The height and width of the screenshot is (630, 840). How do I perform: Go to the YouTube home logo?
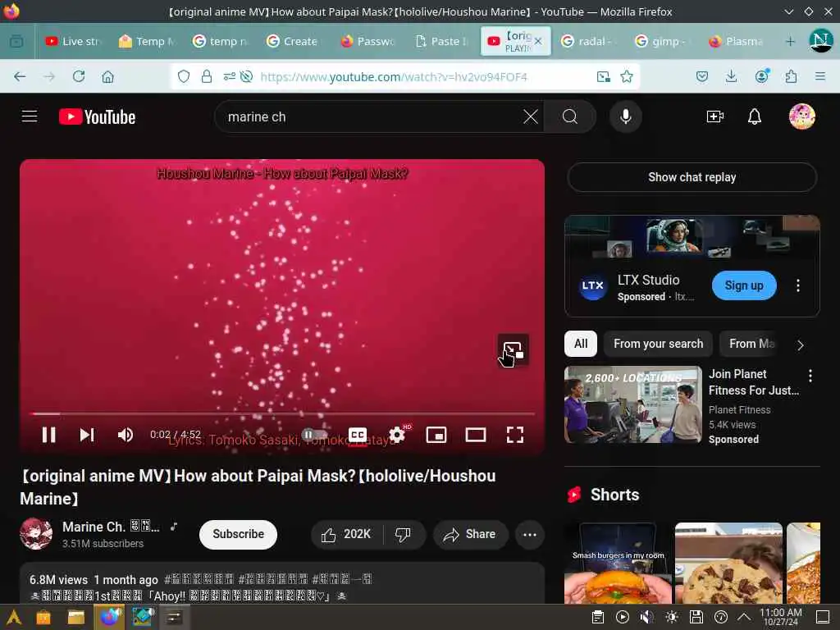pyautogui.click(x=97, y=116)
